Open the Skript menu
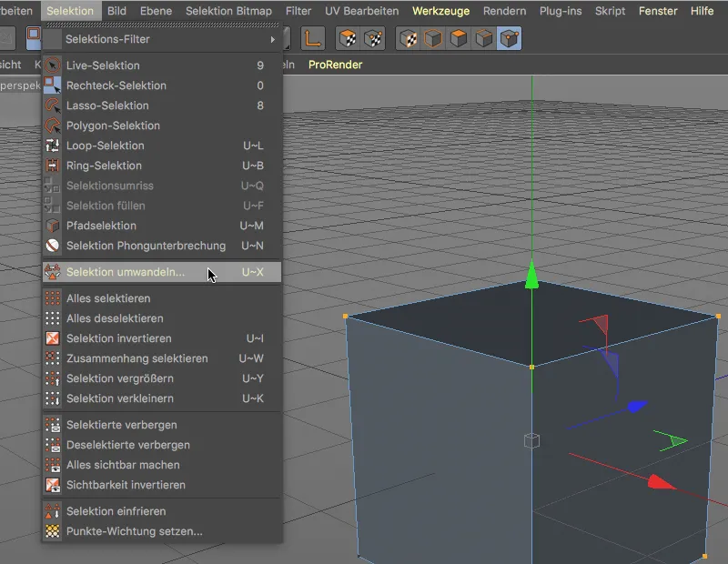 pyautogui.click(x=610, y=11)
